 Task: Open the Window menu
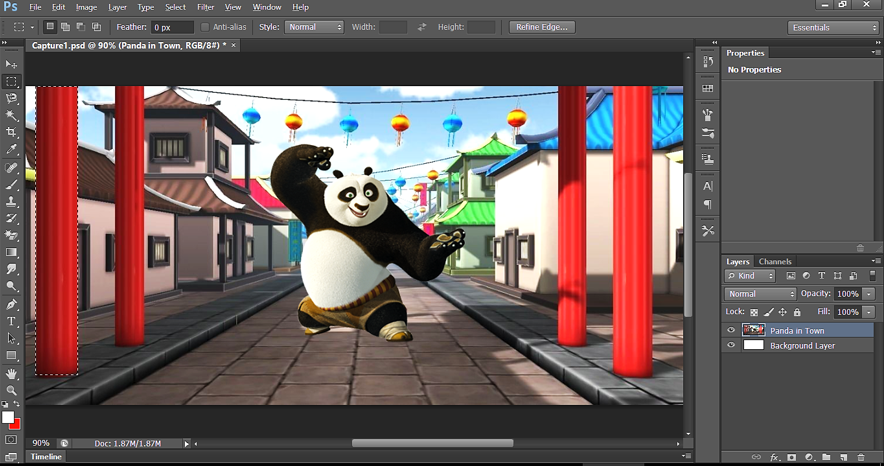pos(266,7)
